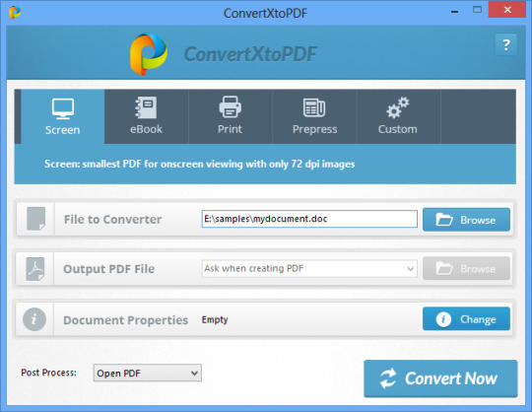Minimize the ConvertXtoPDF window
The image size is (532, 412).
[x=455, y=11]
